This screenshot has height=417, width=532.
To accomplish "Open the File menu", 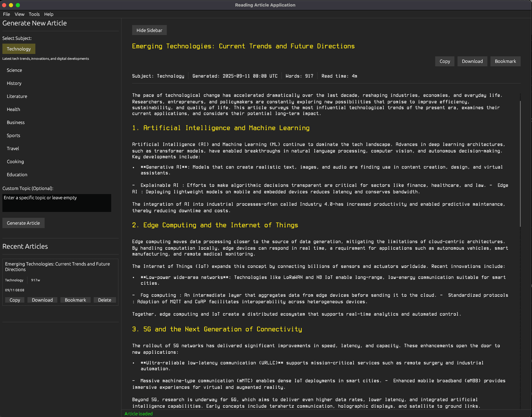I will tap(6, 14).
